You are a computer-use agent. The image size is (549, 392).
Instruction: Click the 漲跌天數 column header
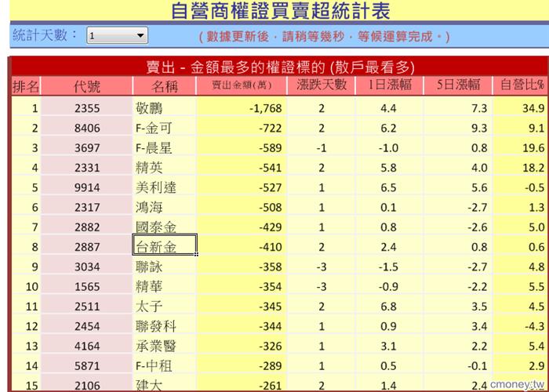pyautogui.click(x=321, y=85)
